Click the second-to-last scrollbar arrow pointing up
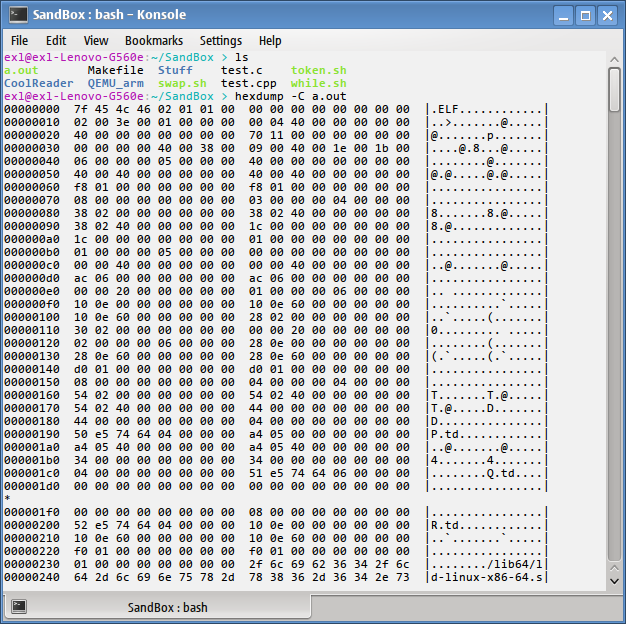626x624 pixels. point(614,568)
